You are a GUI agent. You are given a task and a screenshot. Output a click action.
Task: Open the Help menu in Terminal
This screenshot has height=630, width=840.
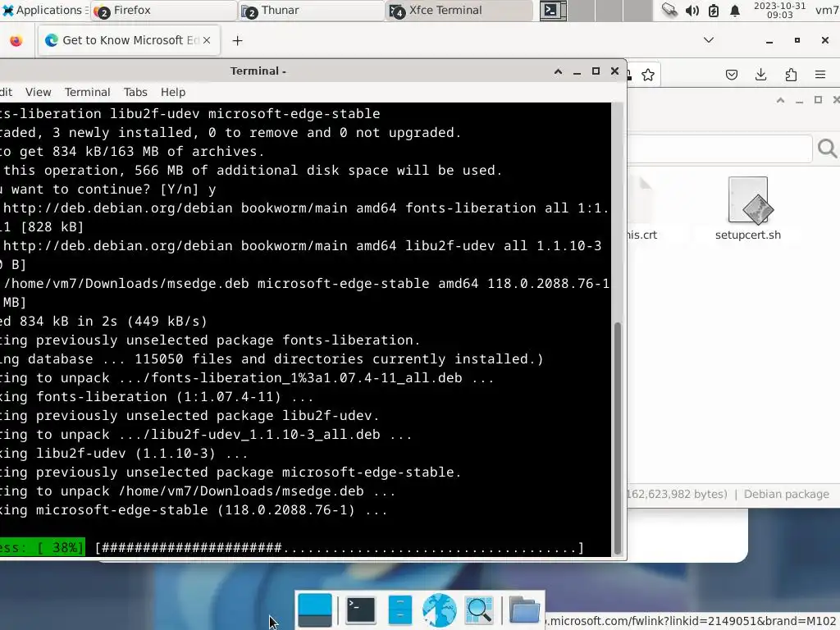[172, 92]
